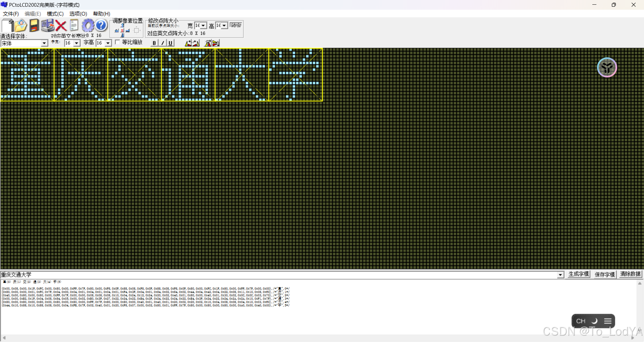Shift pixels up with the up arrow
Viewport: 644px width, 342px height.
[122, 25]
